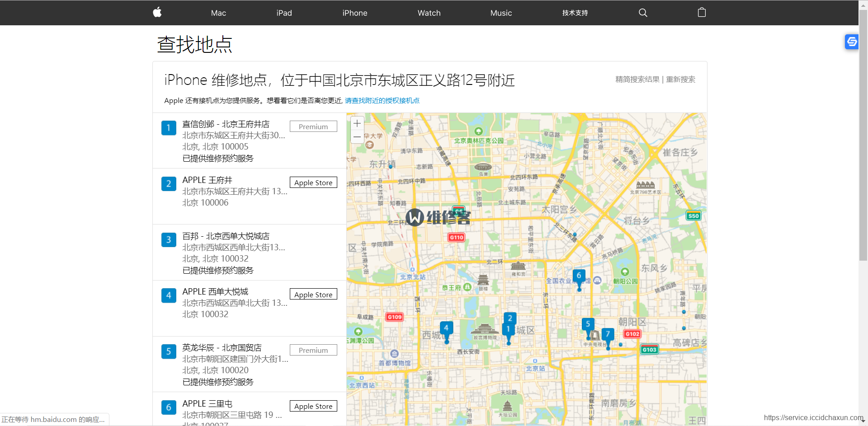Screen dimensions: 868x426
Task: Click 已提供维修预约服务 under 百邦 store
Action: point(218,270)
